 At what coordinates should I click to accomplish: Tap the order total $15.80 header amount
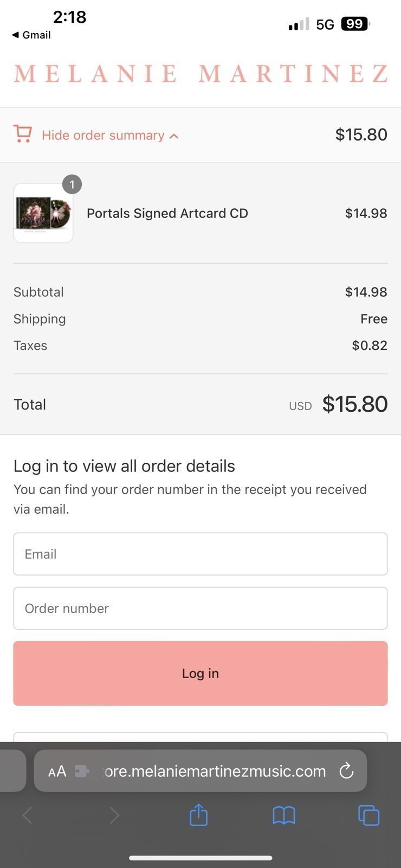[361, 135]
